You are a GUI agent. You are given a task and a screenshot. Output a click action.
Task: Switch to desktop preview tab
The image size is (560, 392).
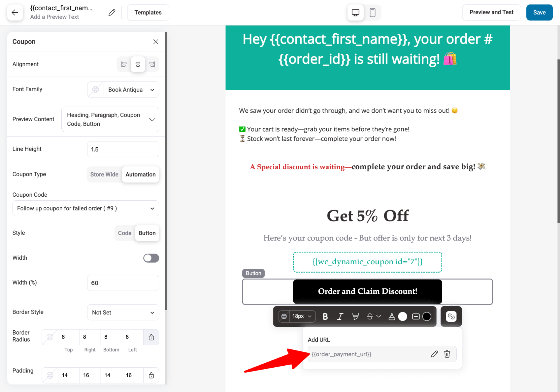(x=355, y=12)
